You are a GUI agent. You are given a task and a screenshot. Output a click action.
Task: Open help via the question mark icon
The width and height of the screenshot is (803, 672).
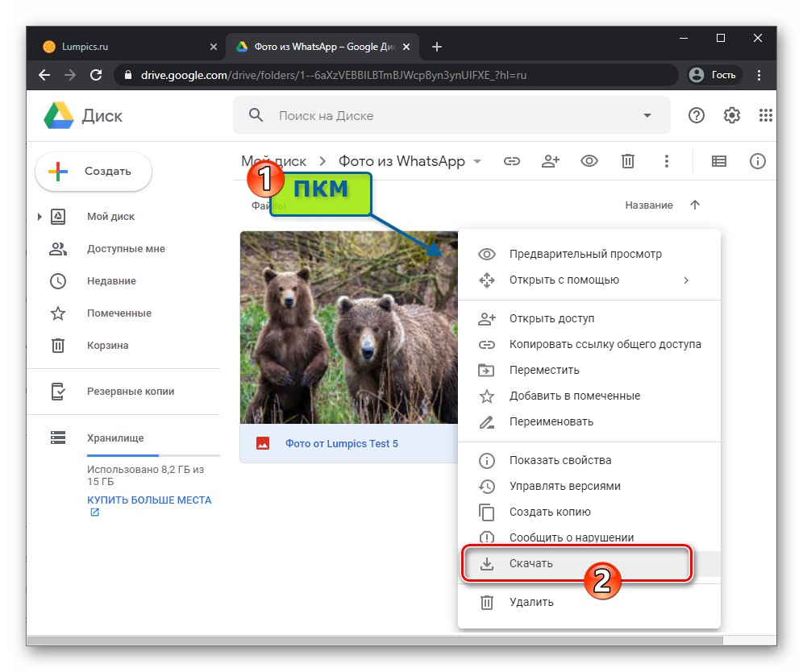[696, 115]
